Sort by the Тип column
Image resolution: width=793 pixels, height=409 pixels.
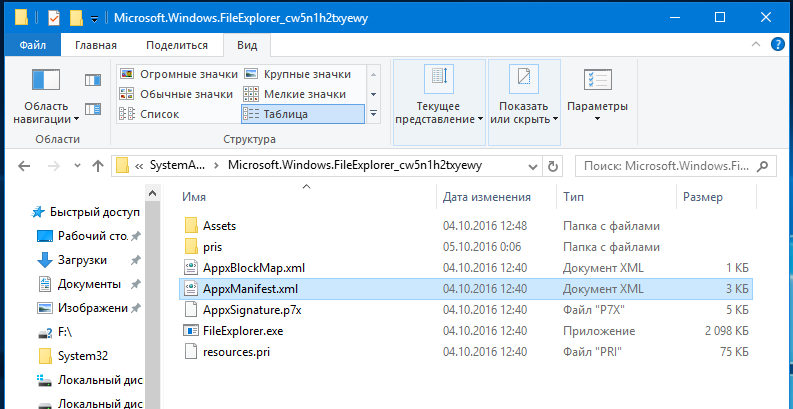tap(616, 197)
